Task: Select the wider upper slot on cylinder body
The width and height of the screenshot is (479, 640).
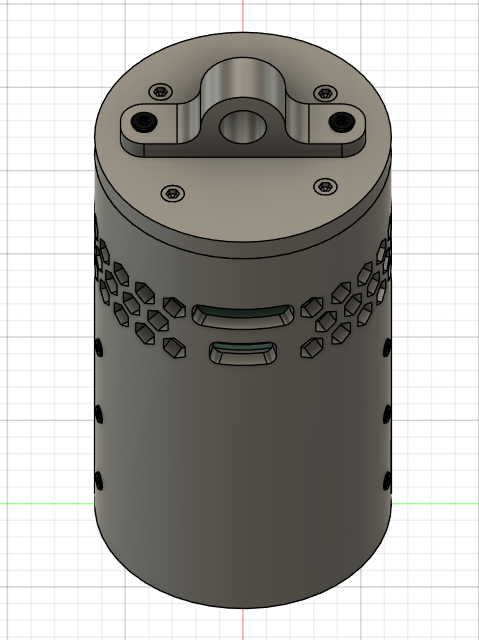Action: pyautogui.click(x=242, y=317)
